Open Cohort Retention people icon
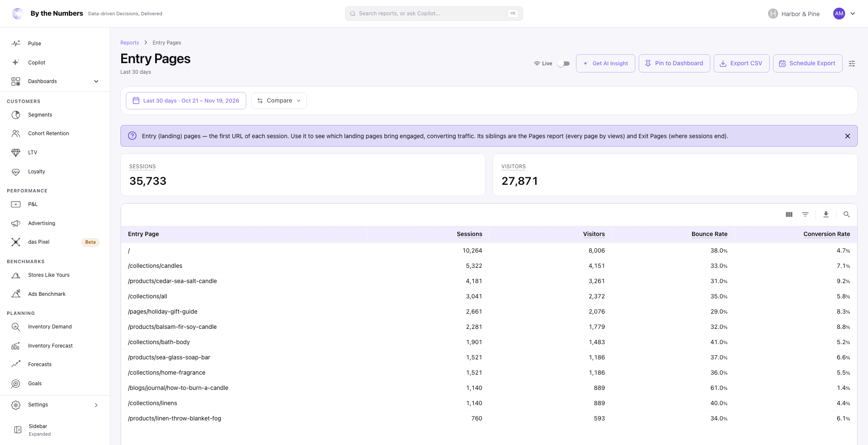 coord(16,133)
